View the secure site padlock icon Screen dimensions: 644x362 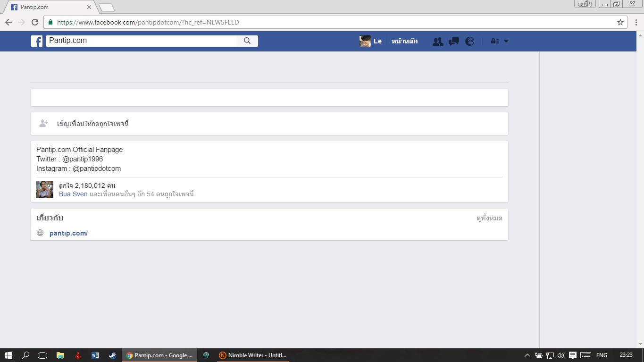(50, 22)
